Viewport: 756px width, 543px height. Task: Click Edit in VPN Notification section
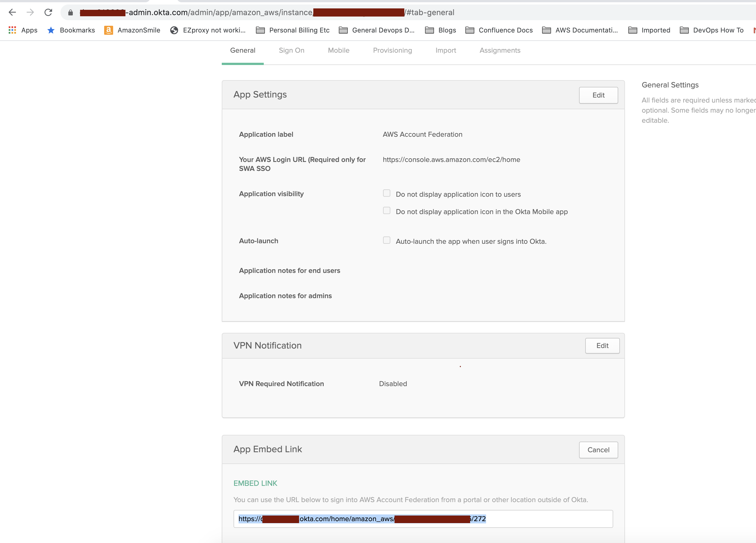pyautogui.click(x=602, y=346)
